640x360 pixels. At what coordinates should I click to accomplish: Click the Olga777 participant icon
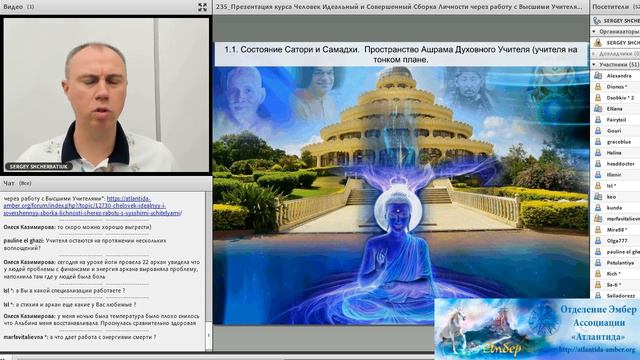click(x=598, y=241)
